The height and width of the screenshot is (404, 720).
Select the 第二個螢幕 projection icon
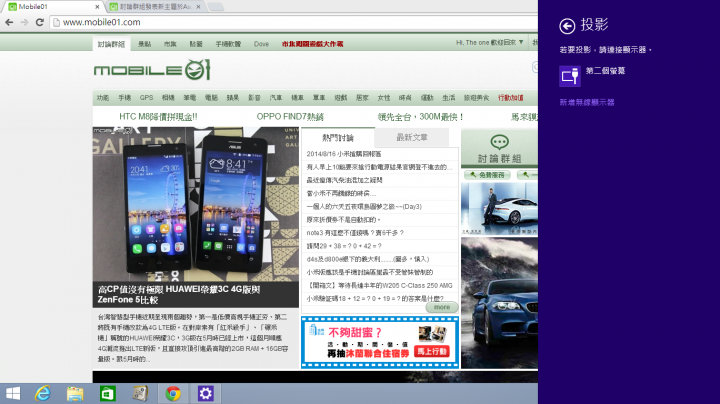click(x=570, y=76)
